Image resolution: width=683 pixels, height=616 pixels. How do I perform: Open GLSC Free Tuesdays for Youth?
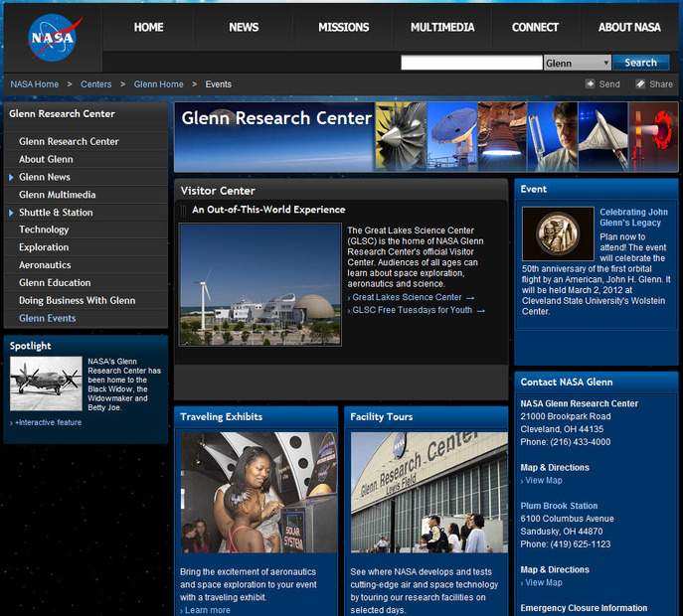[x=412, y=310]
